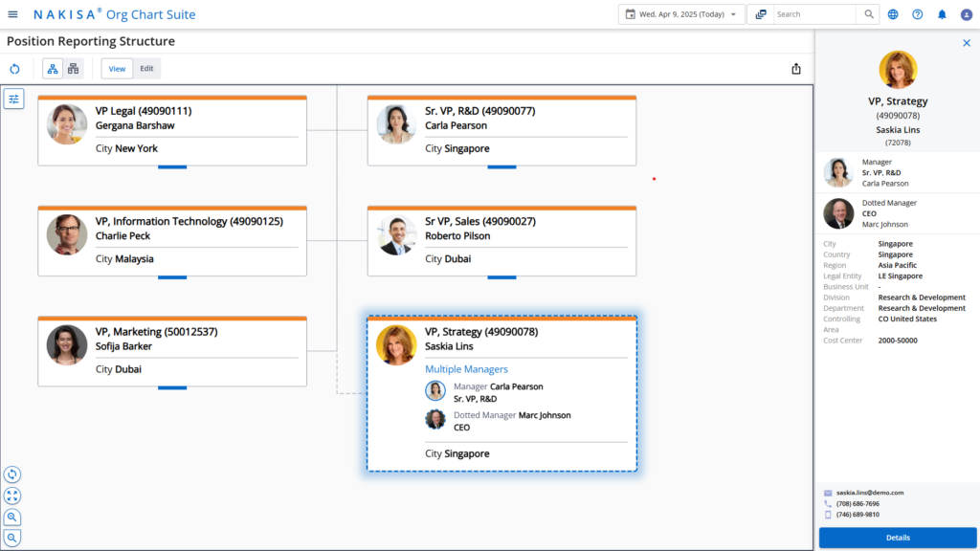Screen dimensions: 980x551
Task: Select the org chart hierarchy view icon
Action: click(x=52, y=68)
